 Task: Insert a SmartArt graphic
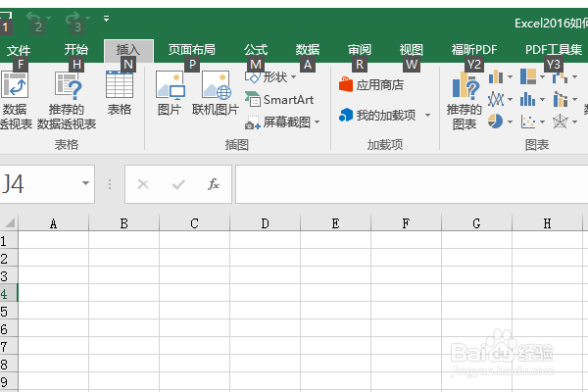(279, 99)
